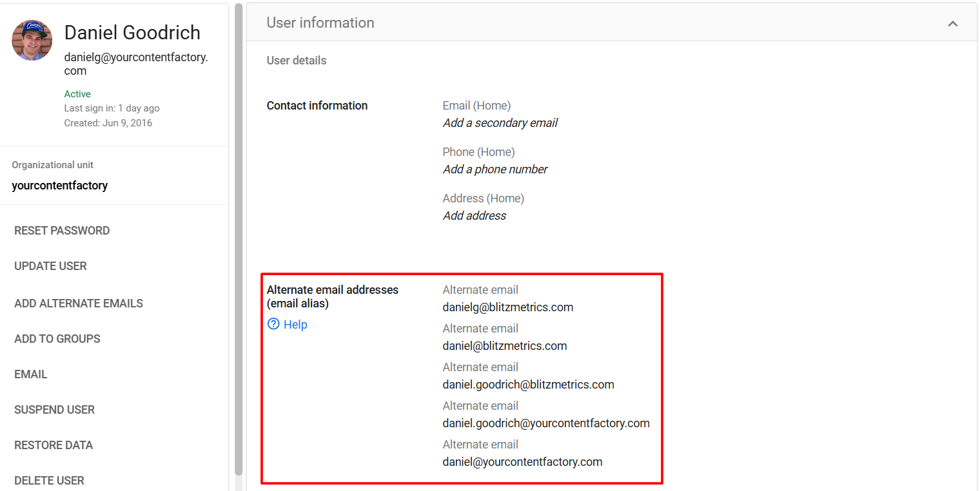
Task: Click the User details heading
Action: pos(296,60)
